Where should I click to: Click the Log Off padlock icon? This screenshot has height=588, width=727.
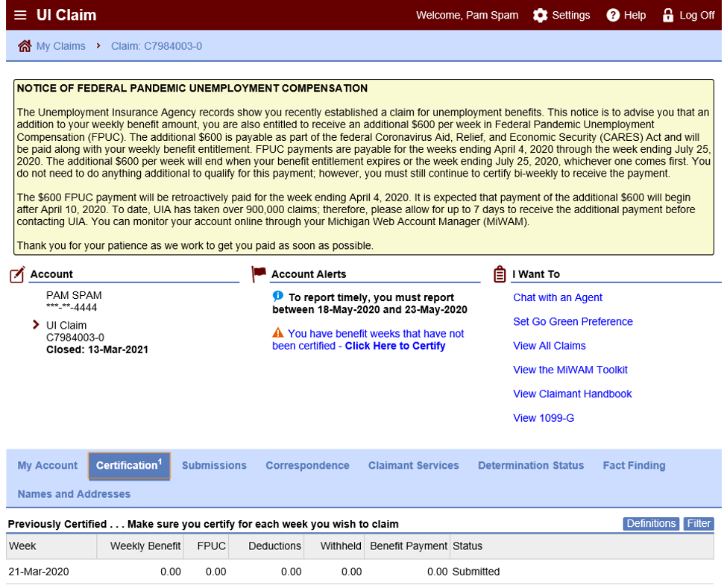pyautogui.click(x=668, y=16)
